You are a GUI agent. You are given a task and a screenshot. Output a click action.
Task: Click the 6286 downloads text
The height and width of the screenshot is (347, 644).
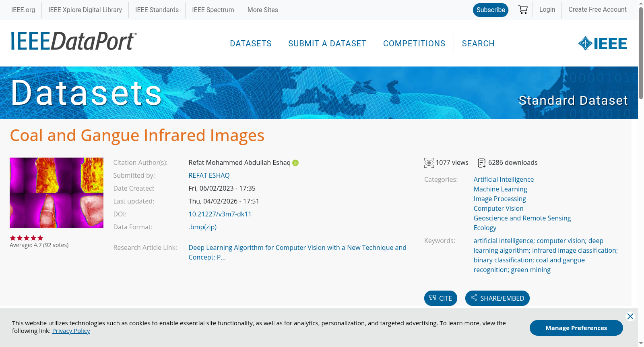click(513, 162)
